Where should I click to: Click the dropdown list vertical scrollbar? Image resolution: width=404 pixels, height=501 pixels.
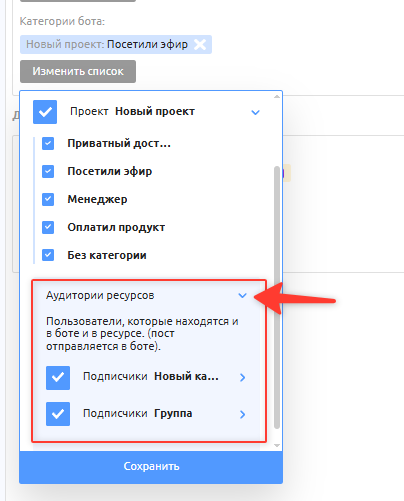(277, 297)
